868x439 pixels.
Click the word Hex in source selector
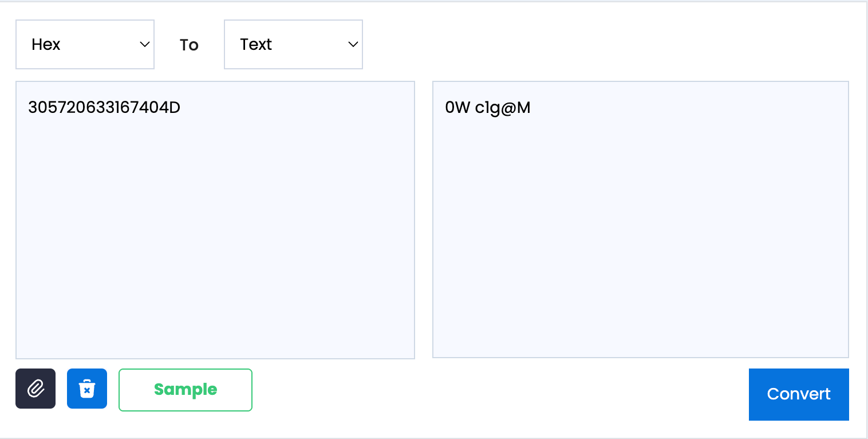(x=46, y=45)
